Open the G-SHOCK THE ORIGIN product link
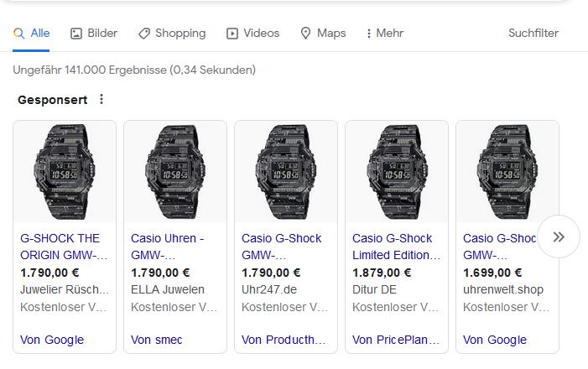The width and height of the screenshot is (588, 369). click(x=64, y=247)
